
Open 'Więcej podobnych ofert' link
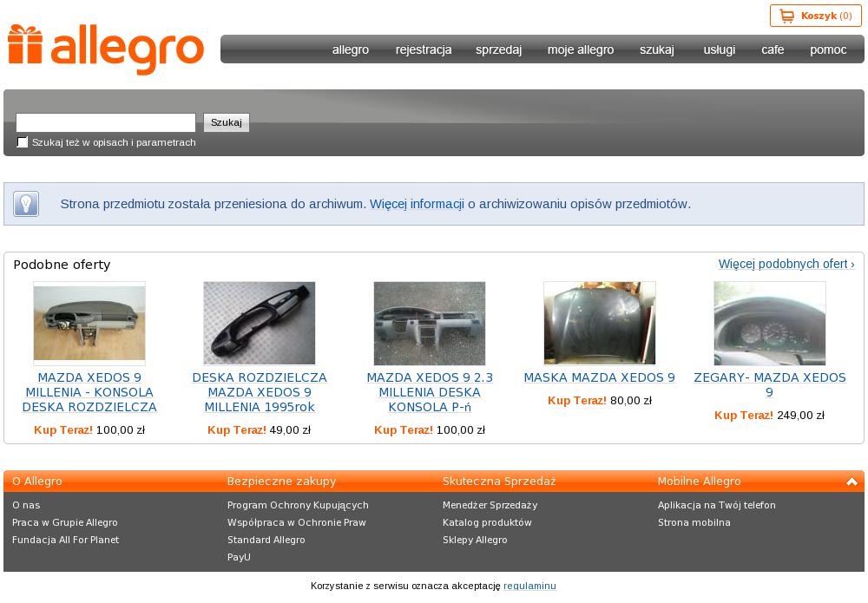pos(786,264)
